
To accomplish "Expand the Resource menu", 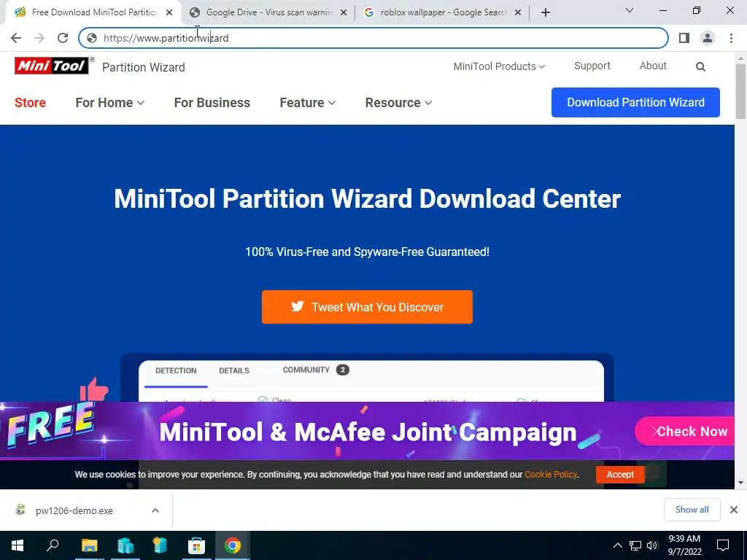I will 398,102.
